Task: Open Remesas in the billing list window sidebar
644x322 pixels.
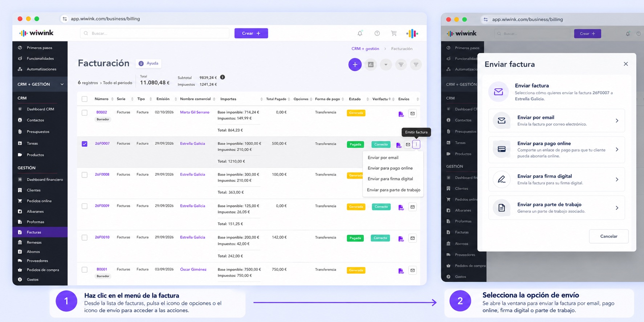Action: pyautogui.click(x=34, y=242)
